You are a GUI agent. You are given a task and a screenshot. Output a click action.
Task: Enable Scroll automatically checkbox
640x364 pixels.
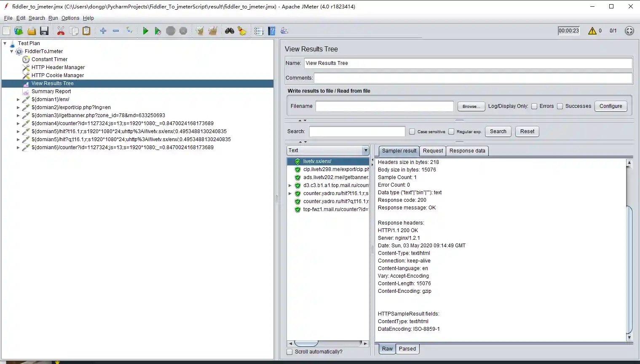(x=289, y=352)
